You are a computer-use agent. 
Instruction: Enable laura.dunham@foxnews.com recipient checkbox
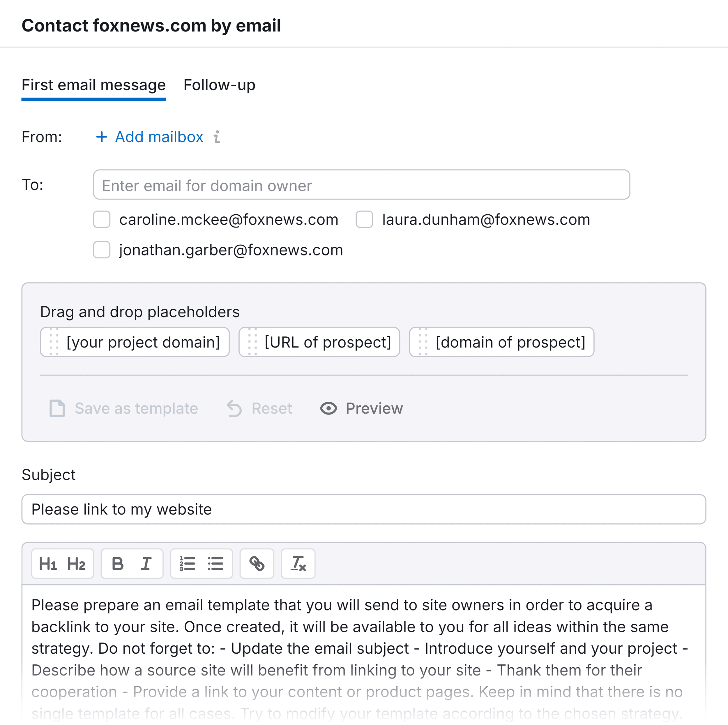364,220
